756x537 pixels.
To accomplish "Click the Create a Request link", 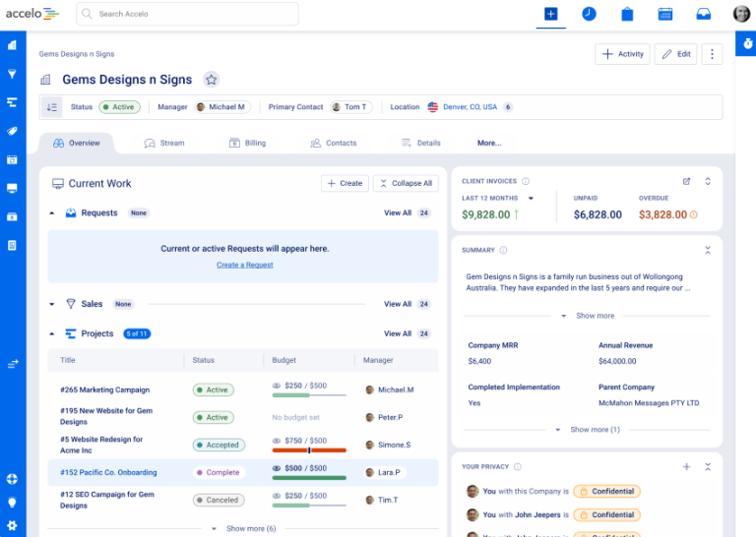I will [x=244, y=266].
